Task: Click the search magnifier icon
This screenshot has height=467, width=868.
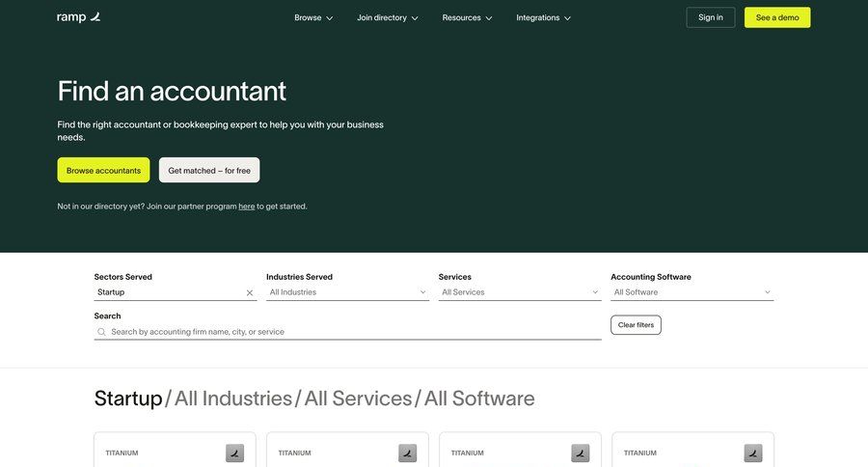Action: (x=101, y=332)
